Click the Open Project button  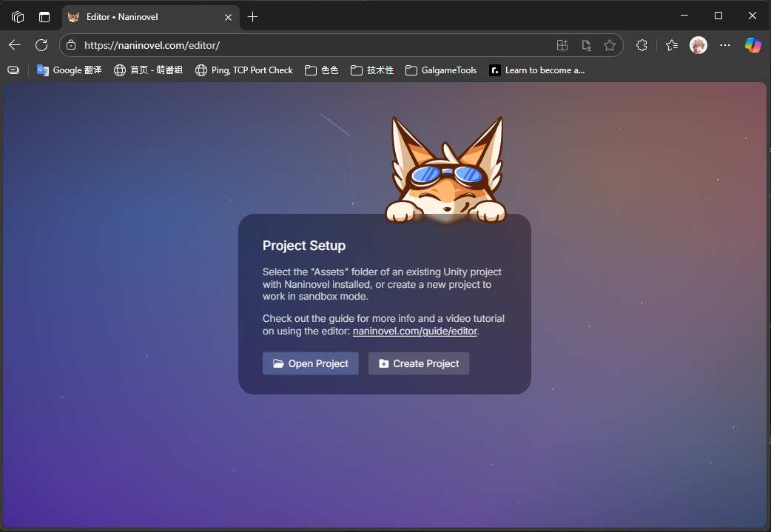click(310, 363)
